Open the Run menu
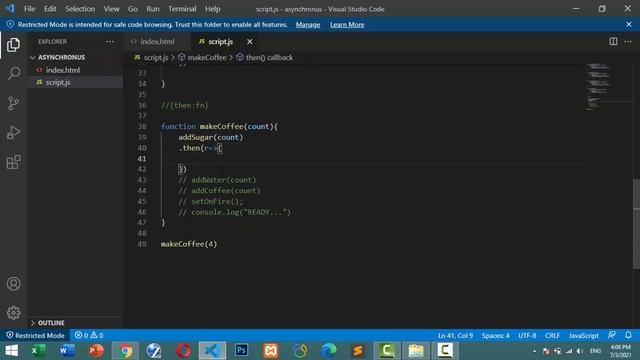Viewport: 640px width, 360px height. [153, 9]
